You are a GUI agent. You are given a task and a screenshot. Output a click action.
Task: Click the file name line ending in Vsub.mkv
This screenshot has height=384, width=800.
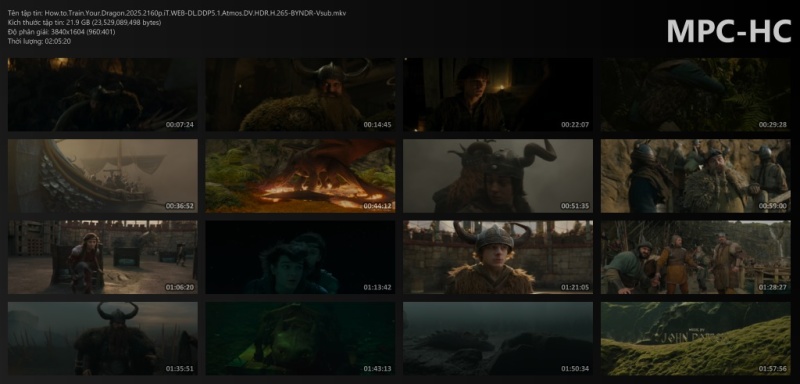point(177,13)
